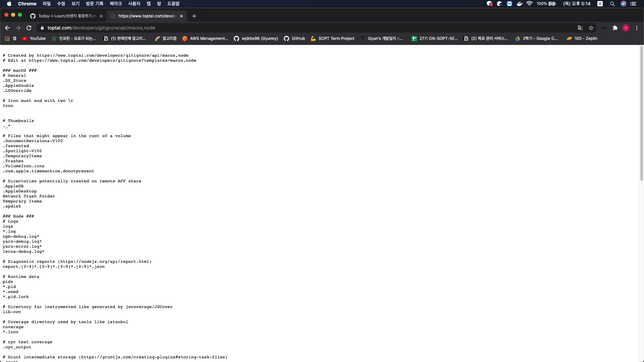Click the browser reload button
This screenshot has height=362, width=644.
[29, 28]
